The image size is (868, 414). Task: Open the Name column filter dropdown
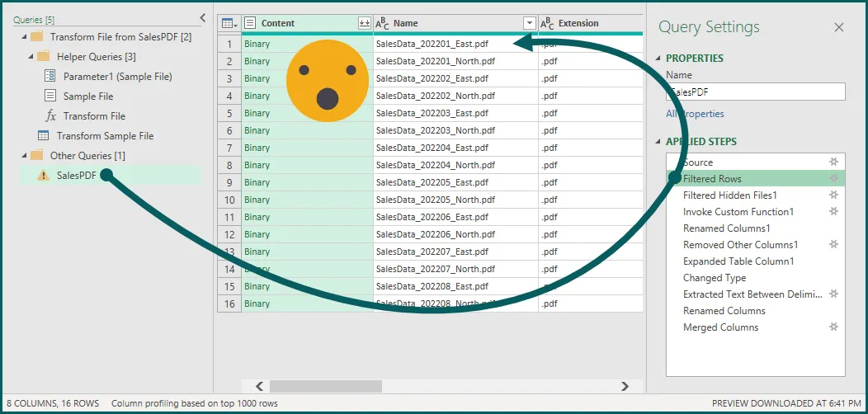coord(530,24)
